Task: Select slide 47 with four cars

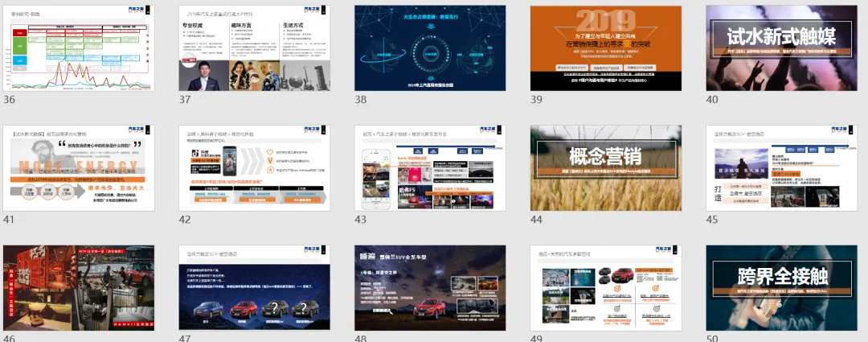Action: point(254,288)
